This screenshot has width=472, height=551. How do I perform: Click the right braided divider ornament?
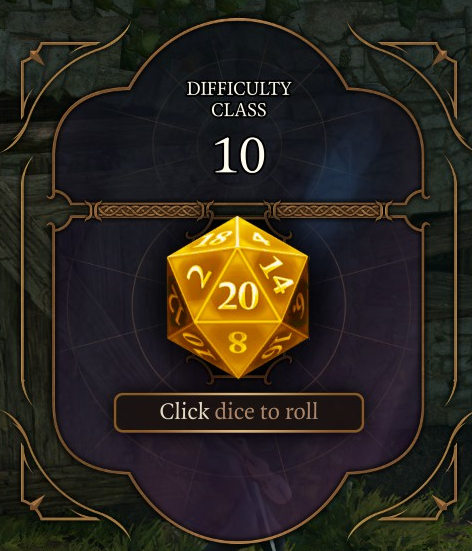coord(328,211)
